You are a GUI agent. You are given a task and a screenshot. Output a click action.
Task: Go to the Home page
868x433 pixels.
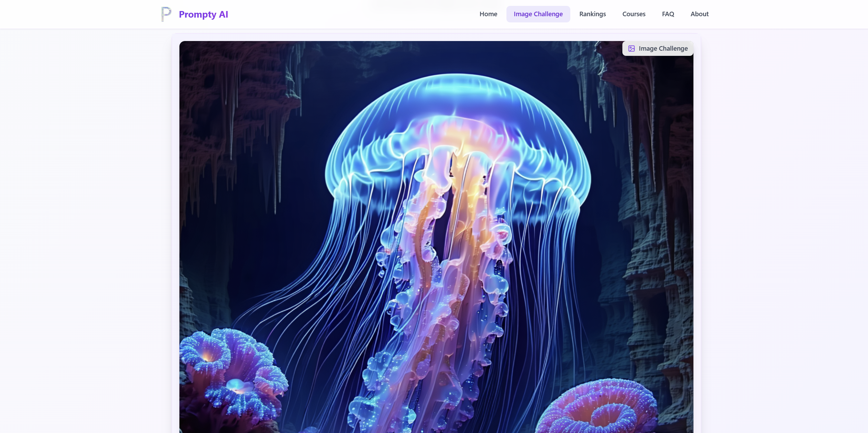point(488,14)
